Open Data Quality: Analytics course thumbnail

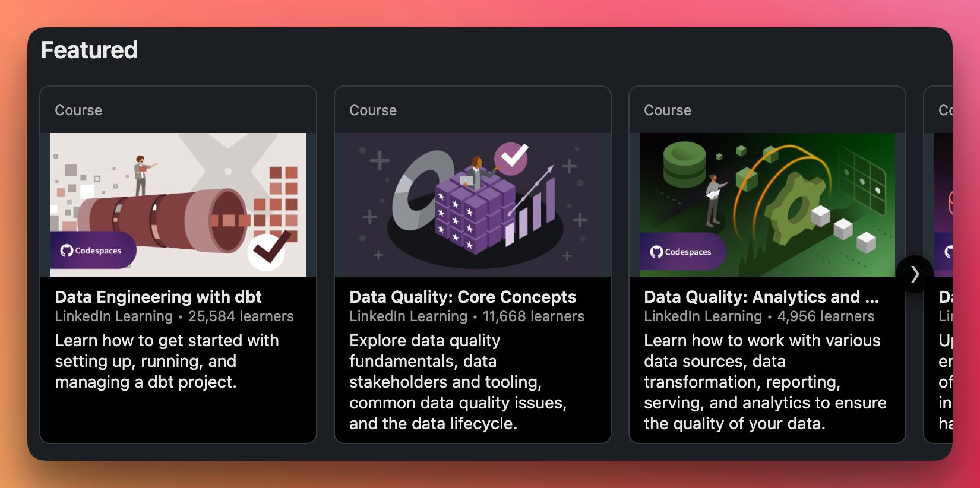coord(767,205)
